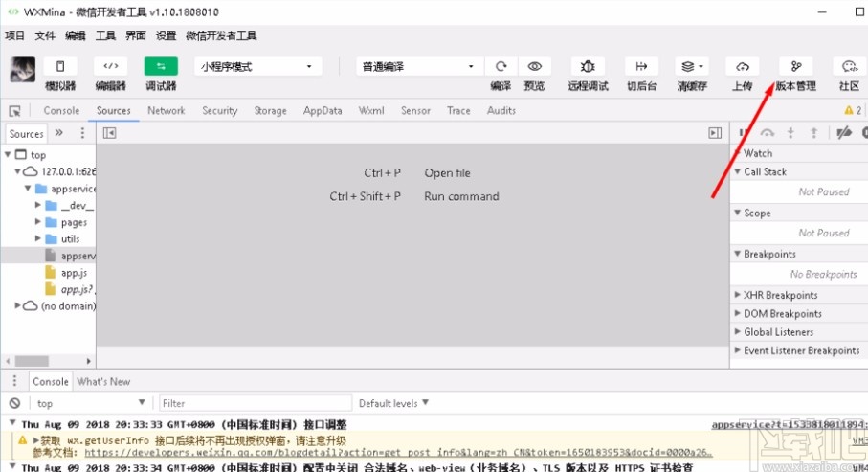
Task: Switch to the Storage tab
Action: [270, 111]
